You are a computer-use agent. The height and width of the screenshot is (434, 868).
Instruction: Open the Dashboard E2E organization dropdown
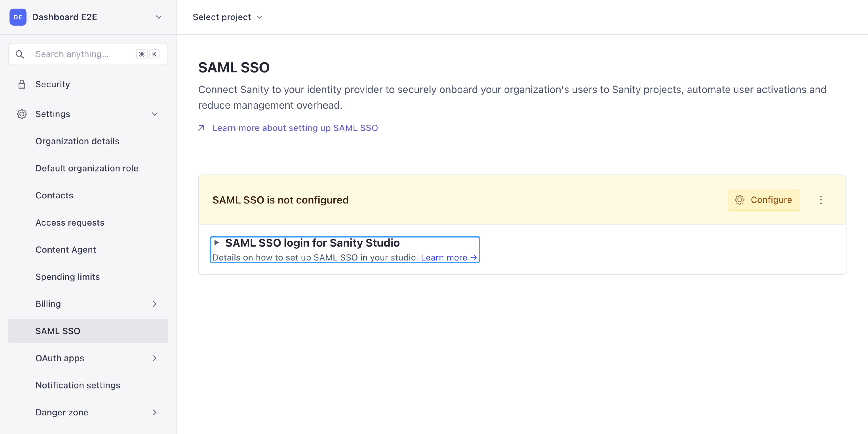coord(88,17)
